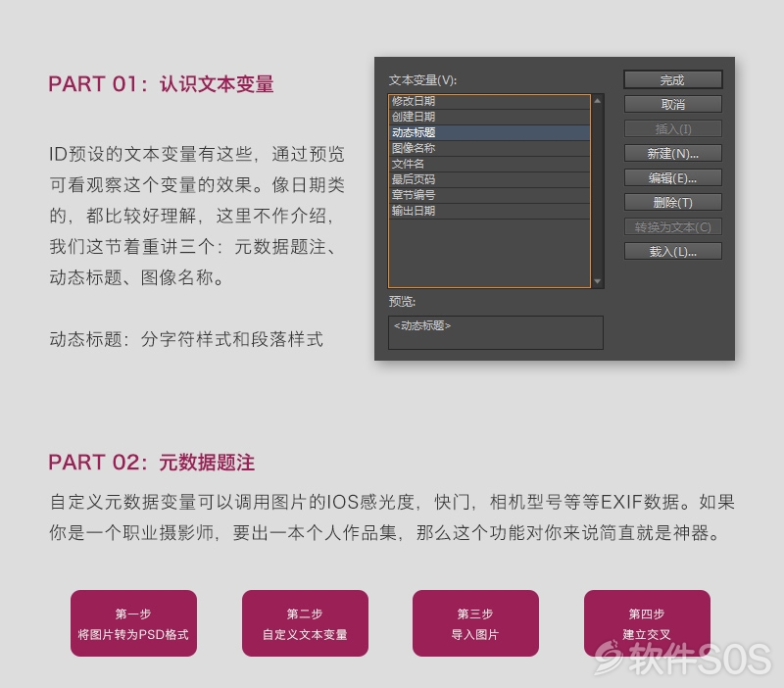Click the 文本变量(V): label
Viewport: 784px width, 688px height.
click(423, 80)
